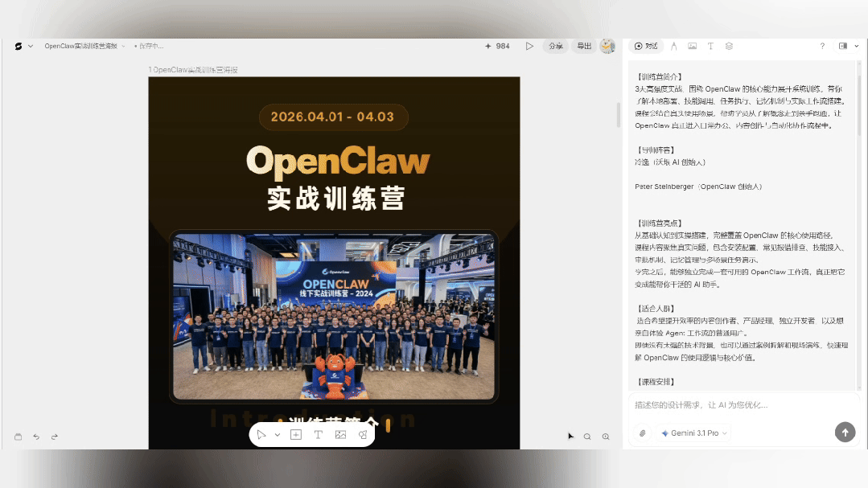
Task: Attach a file using the paperclip icon
Action: pyautogui.click(x=641, y=433)
